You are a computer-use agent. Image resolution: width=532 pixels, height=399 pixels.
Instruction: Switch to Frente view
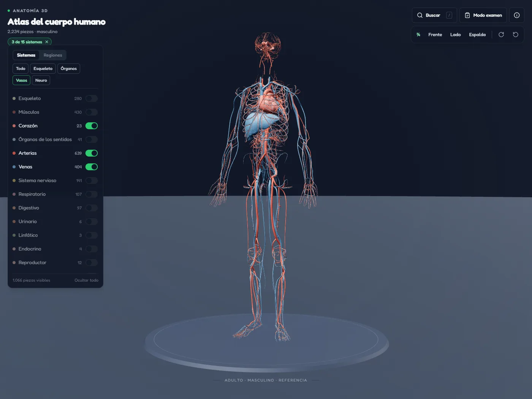pos(435,35)
